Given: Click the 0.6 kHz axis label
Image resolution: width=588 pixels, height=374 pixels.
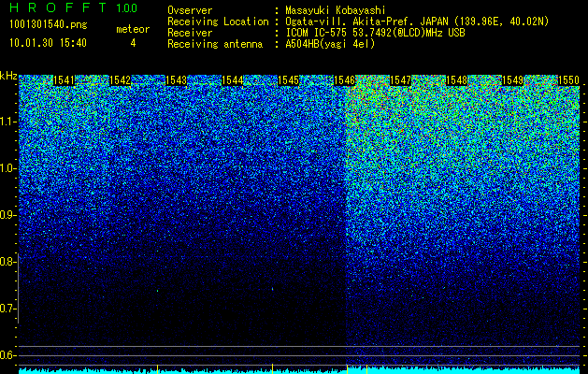Looking at the screenshot, I should (7, 355).
